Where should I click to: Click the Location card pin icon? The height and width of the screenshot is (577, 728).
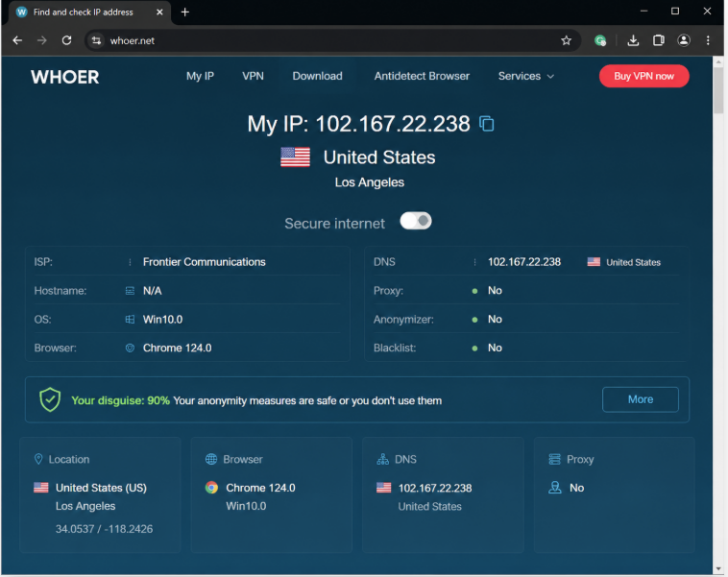38,459
